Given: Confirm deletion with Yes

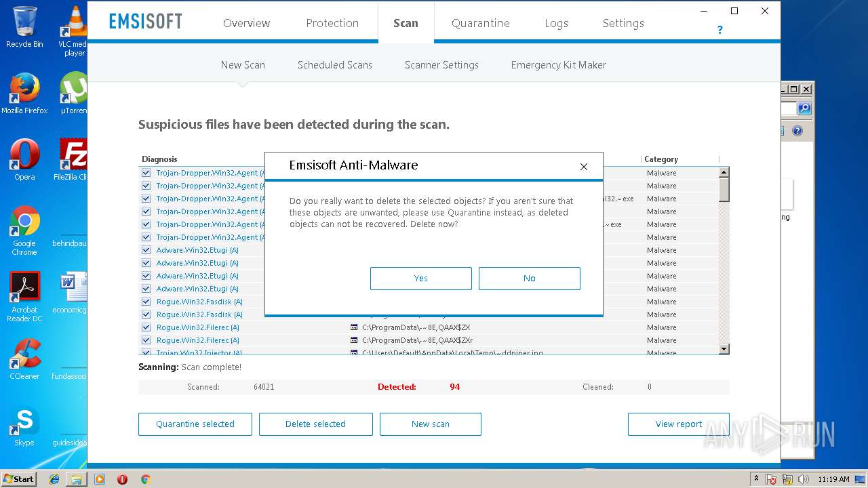Looking at the screenshot, I should point(421,279).
